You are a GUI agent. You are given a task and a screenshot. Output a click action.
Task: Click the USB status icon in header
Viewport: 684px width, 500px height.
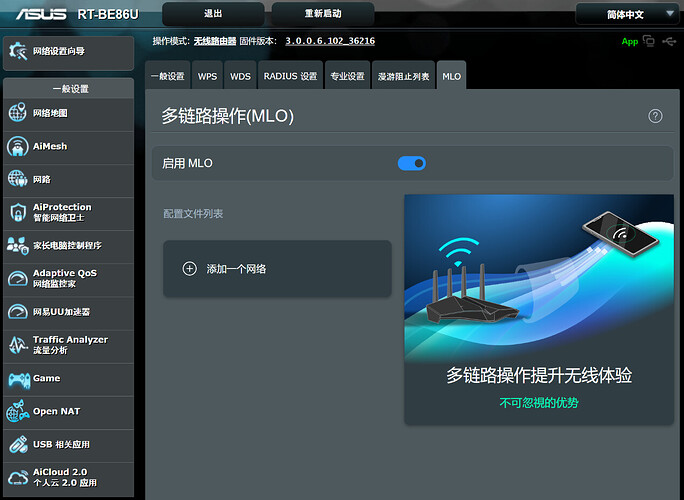point(668,41)
